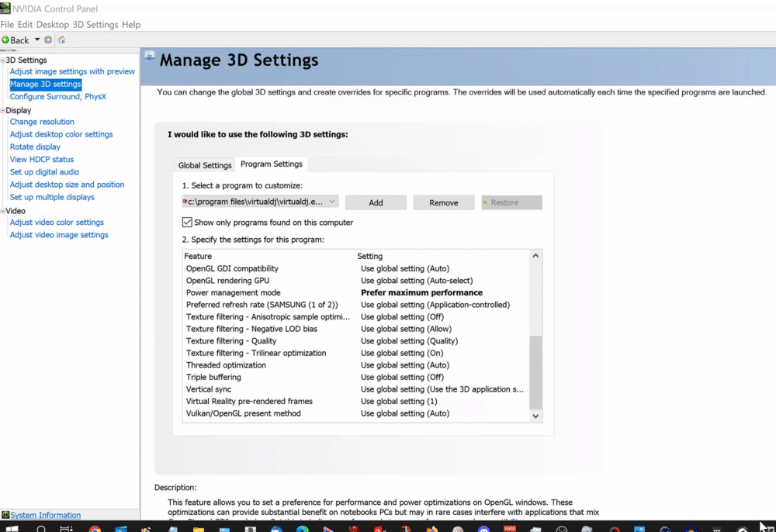Viewport: 776px width, 532px height.
Task: Select Texture filtering - Negative LOD bias
Action: [251, 329]
